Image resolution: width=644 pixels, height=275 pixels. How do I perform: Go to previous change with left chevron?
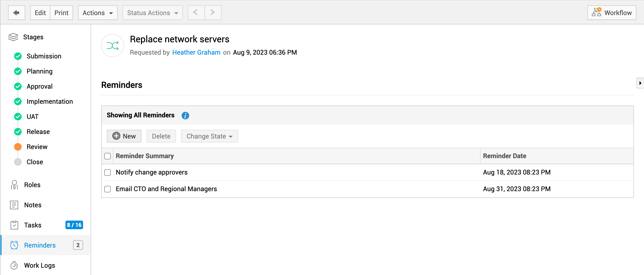tap(196, 13)
